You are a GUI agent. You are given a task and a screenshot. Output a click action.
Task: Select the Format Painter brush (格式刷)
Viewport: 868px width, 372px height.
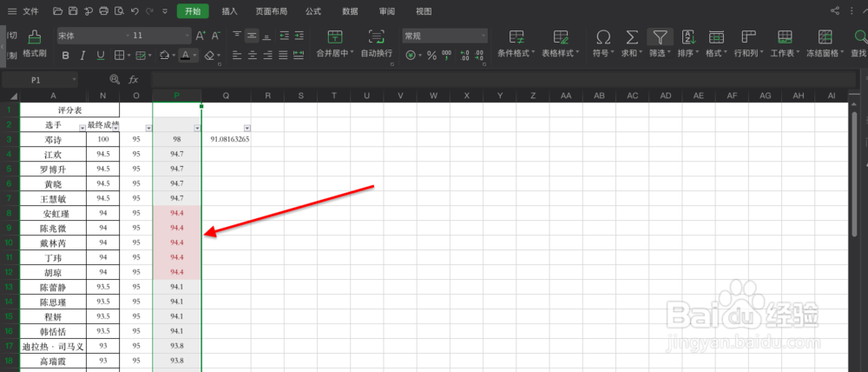(35, 44)
